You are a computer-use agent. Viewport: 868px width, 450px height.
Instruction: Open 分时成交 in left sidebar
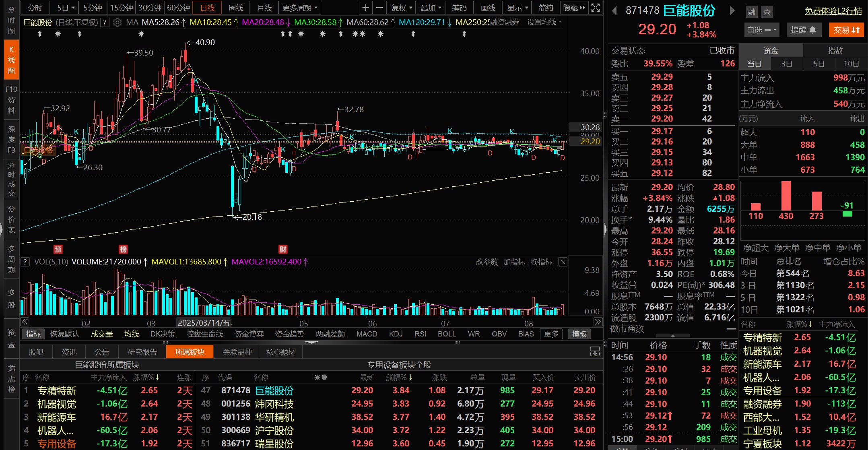(11, 179)
